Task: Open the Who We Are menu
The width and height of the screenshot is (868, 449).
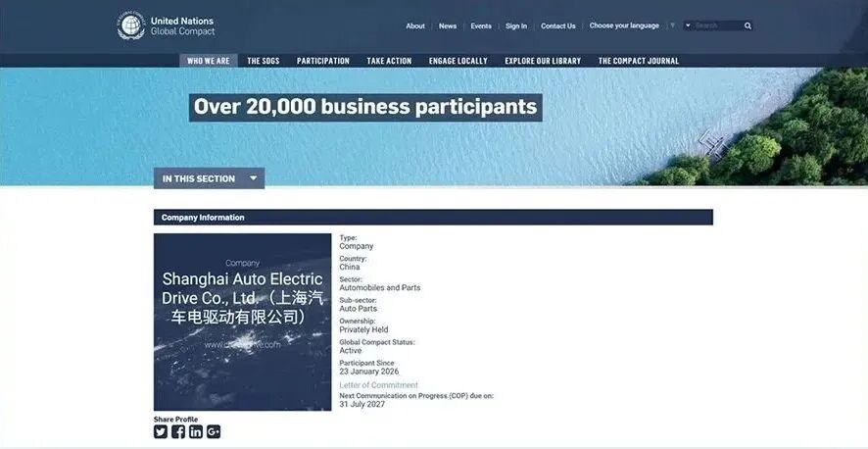Action: click(208, 61)
